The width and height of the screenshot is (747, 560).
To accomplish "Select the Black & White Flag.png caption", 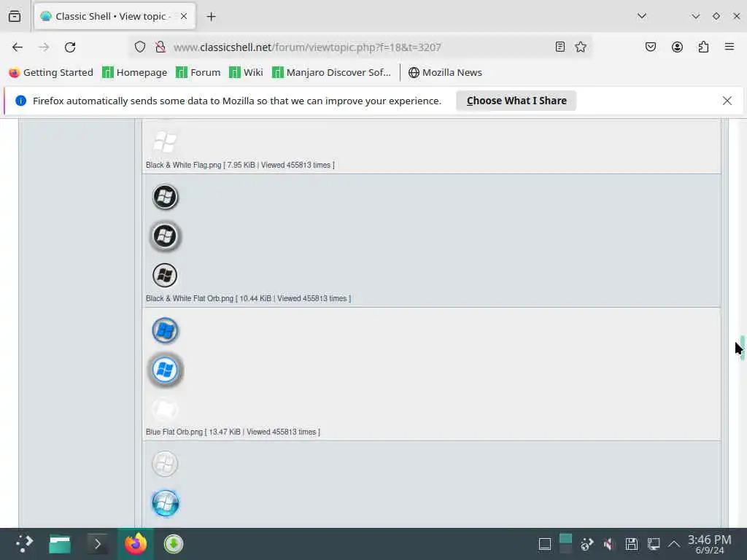I will click(x=240, y=166).
